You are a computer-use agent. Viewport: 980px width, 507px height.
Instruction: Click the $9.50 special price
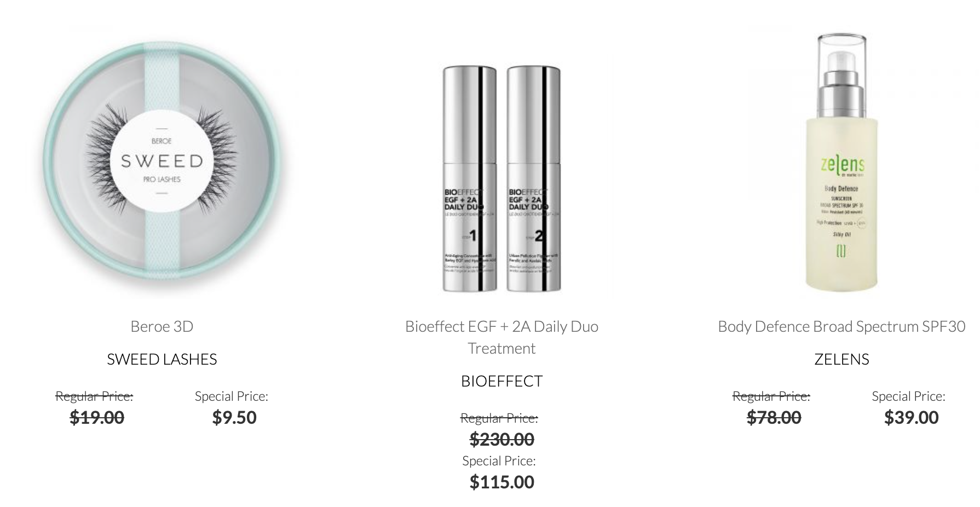[x=234, y=417]
